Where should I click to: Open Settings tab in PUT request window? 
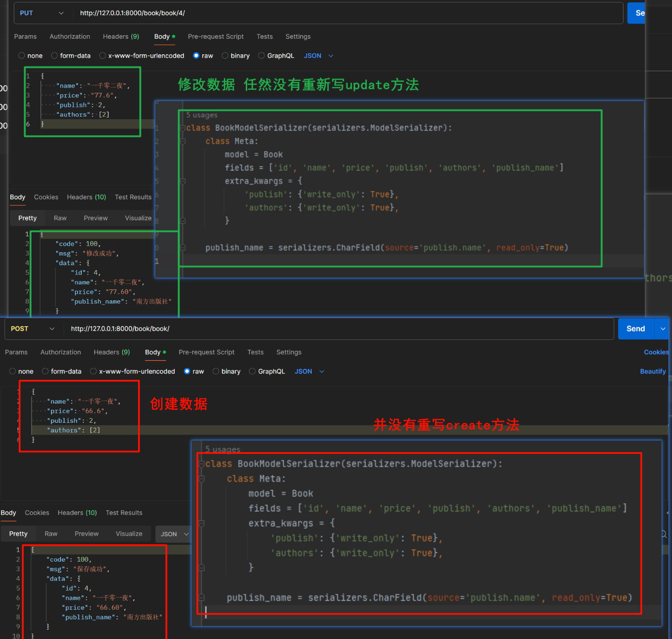(298, 36)
